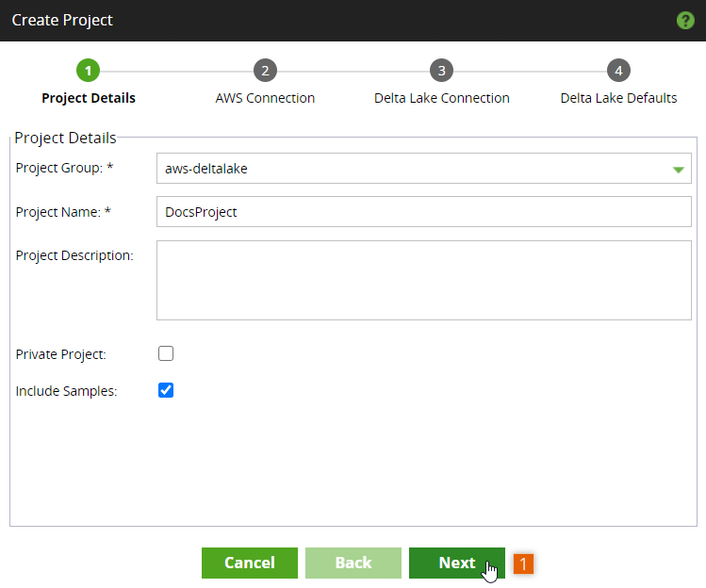Click the orange callout badge beside Next

pyautogui.click(x=523, y=563)
